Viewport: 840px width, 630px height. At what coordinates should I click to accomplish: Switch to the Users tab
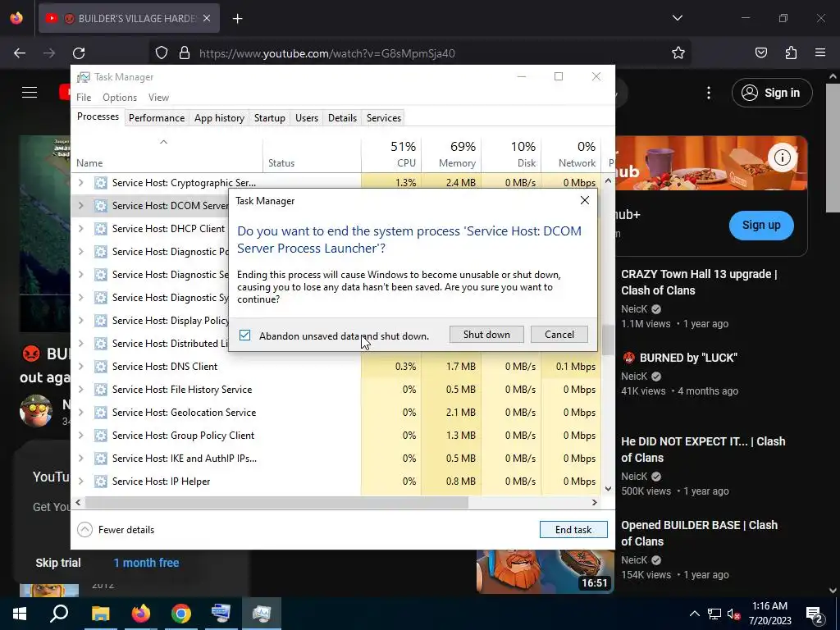(x=307, y=118)
